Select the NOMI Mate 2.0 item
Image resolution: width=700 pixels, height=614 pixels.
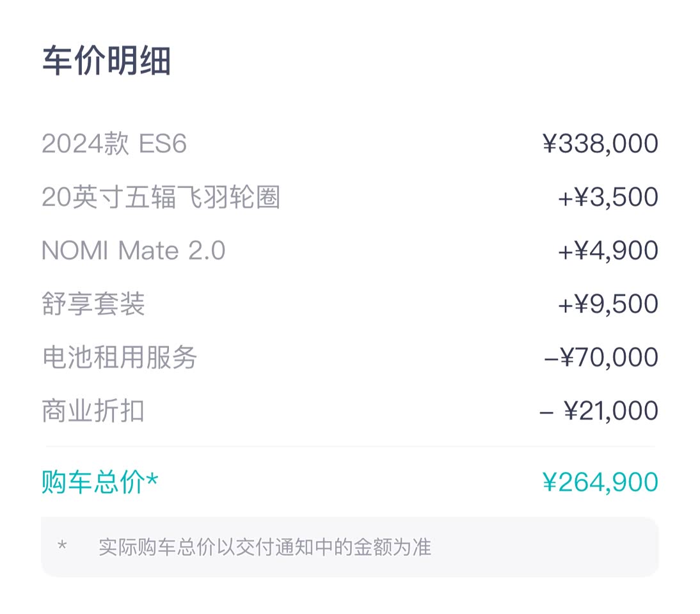click(133, 251)
